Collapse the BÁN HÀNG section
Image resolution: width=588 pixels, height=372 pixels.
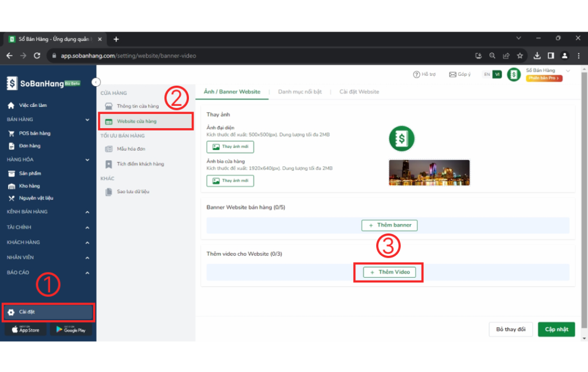[x=87, y=120]
